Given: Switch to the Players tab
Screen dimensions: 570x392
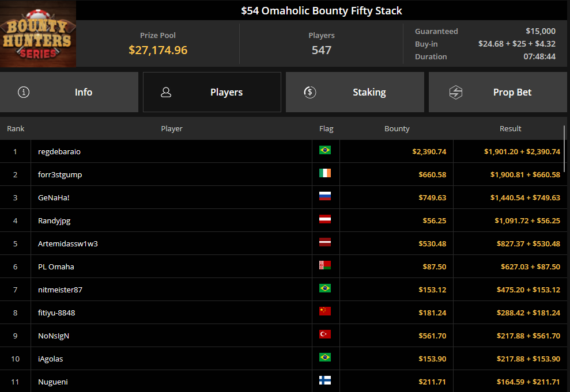Looking at the screenshot, I should click(x=212, y=92).
